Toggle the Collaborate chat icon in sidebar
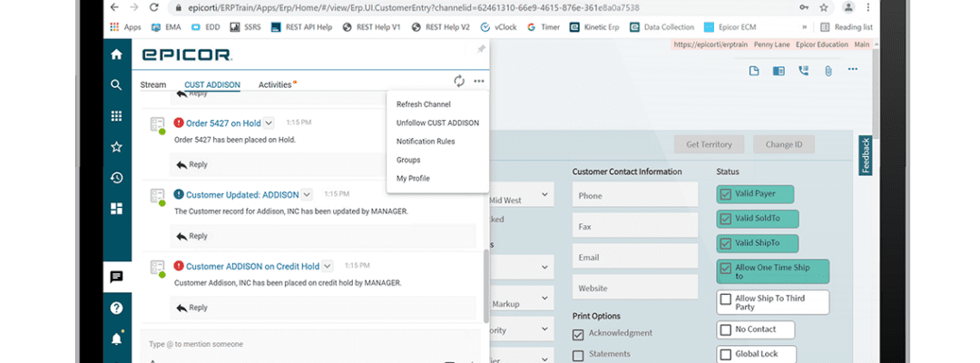This screenshot has width=980, height=363. [x=116, y=277]
